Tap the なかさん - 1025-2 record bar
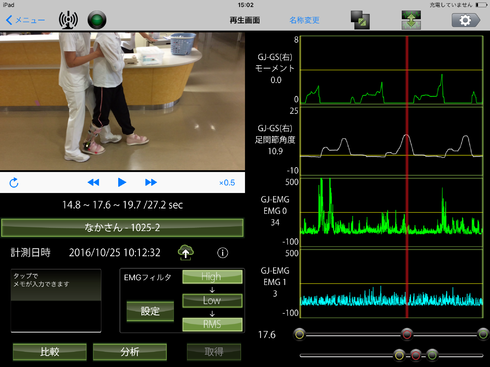Viewport: 490px width, 367px height. click(122, 228)
